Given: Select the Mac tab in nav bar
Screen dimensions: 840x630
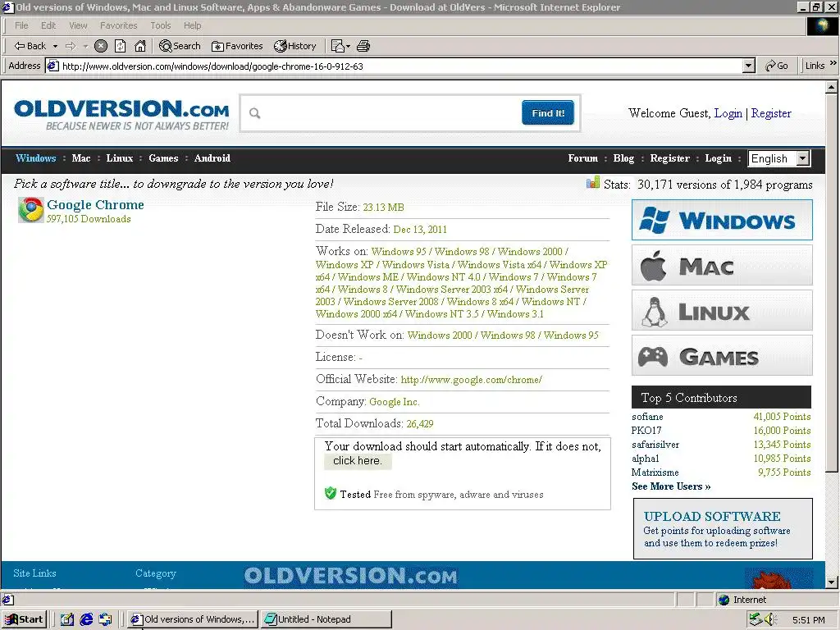Looking at the screenshot, I should (81, 158).
